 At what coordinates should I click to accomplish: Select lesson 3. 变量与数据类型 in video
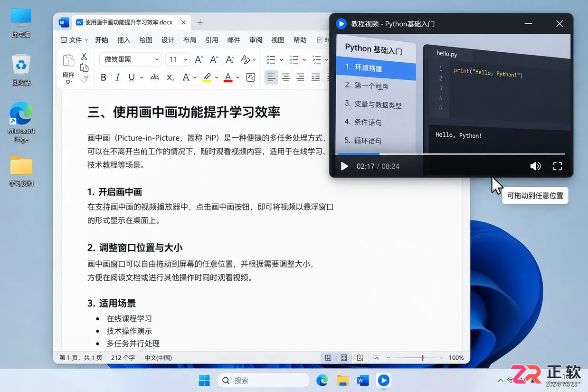[x=372, y=104]
